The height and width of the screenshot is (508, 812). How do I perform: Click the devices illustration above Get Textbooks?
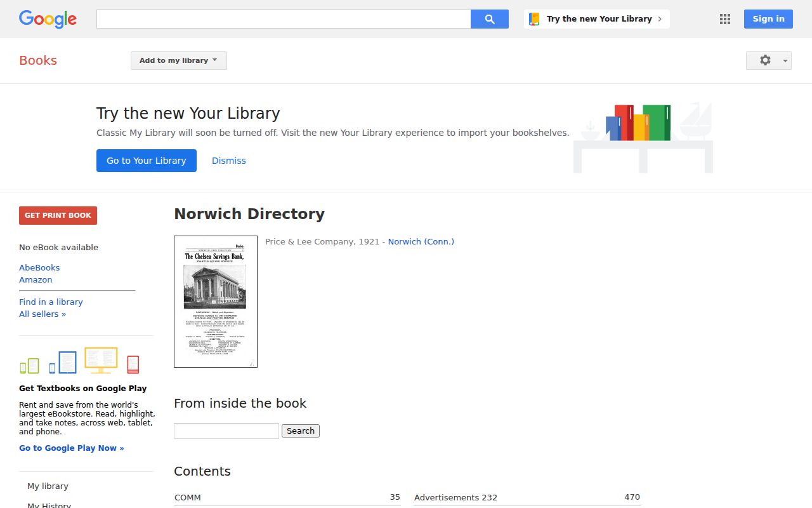[x=79, y=361]
